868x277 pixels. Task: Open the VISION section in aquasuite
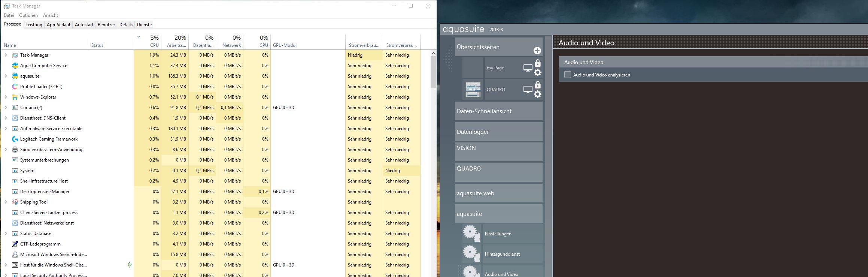499,152
